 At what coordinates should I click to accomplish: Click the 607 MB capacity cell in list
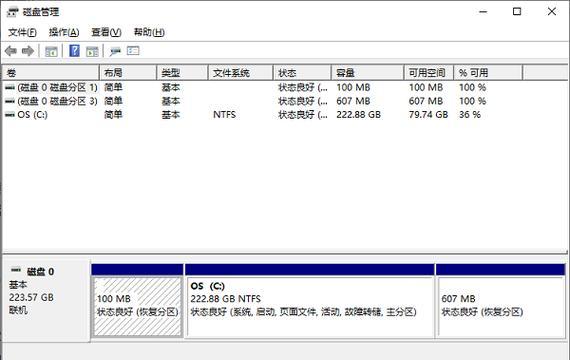353,101
